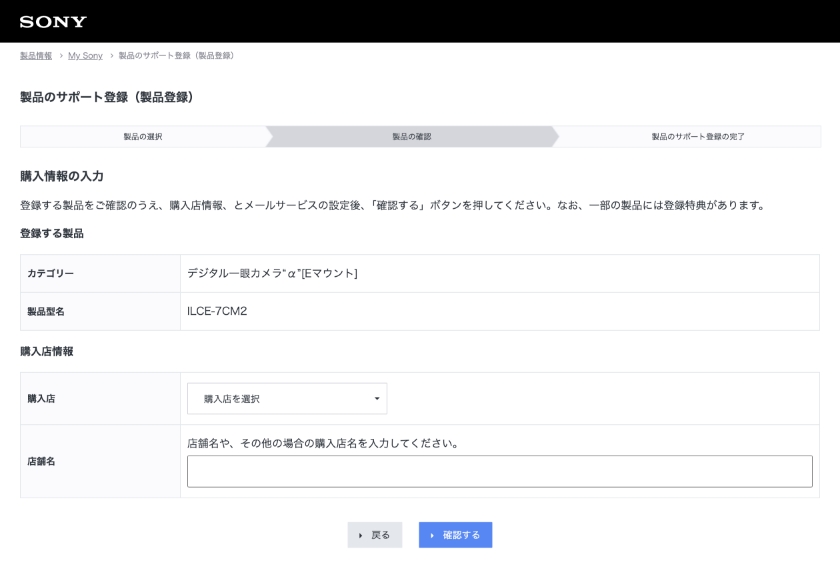Click the SONY logo in header
Image resolution: width=840 pixels, height=570 pixels.
(53, 22)
